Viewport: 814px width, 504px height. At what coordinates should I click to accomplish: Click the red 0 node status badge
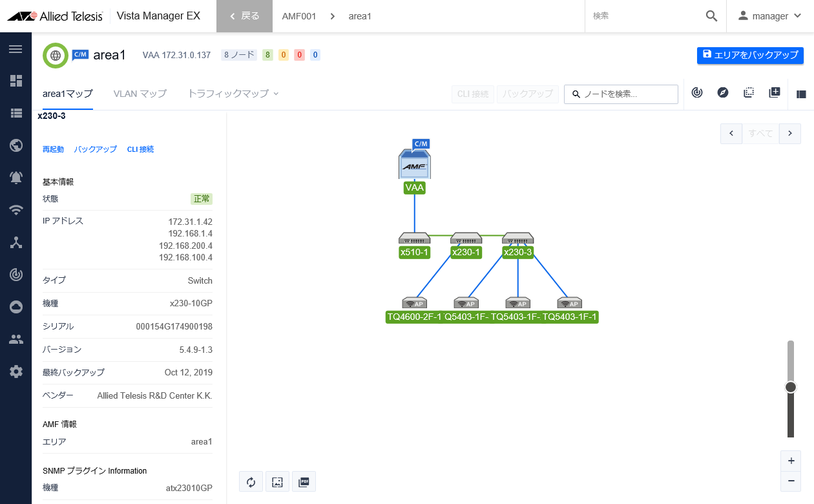299,55
